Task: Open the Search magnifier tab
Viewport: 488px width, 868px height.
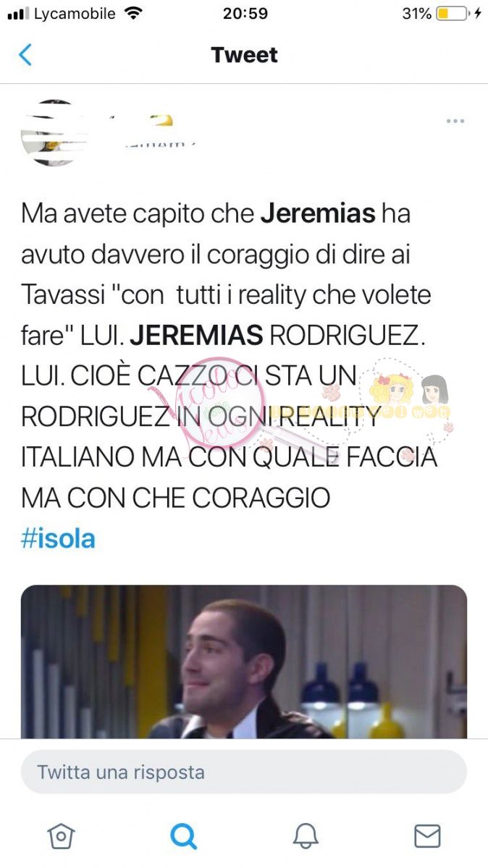Action: point(183,836)
